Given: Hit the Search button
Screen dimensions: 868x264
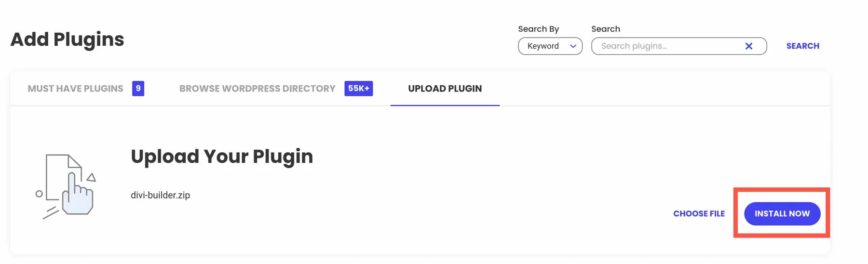Looking at the screenshot, I should pos(802,46).
